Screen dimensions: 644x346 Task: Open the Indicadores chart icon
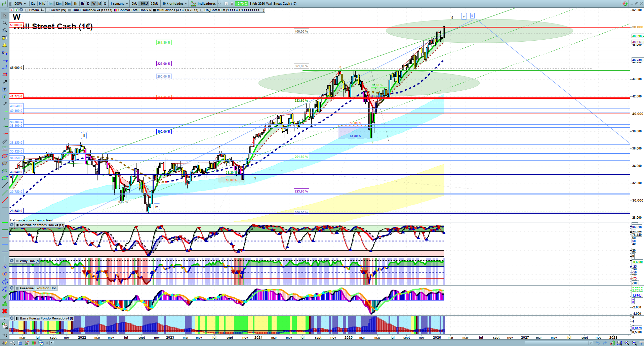click(x=193, y=4)
